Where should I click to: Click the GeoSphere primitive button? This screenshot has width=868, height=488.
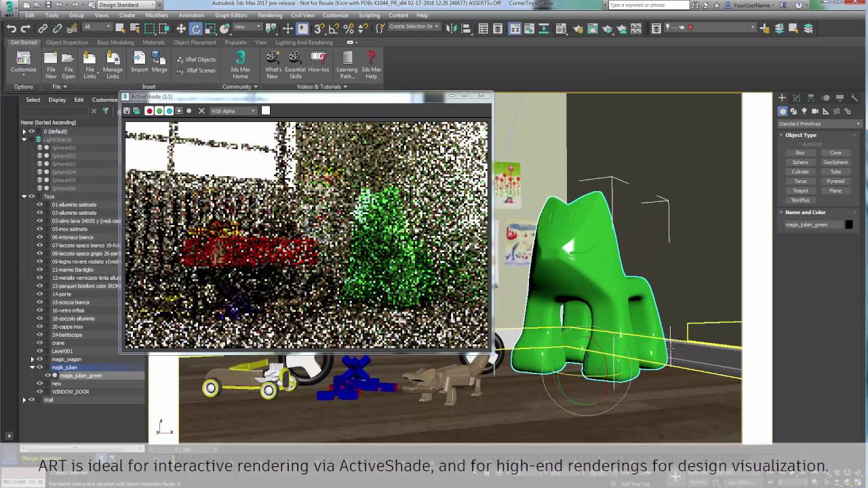tap(835, 162)
